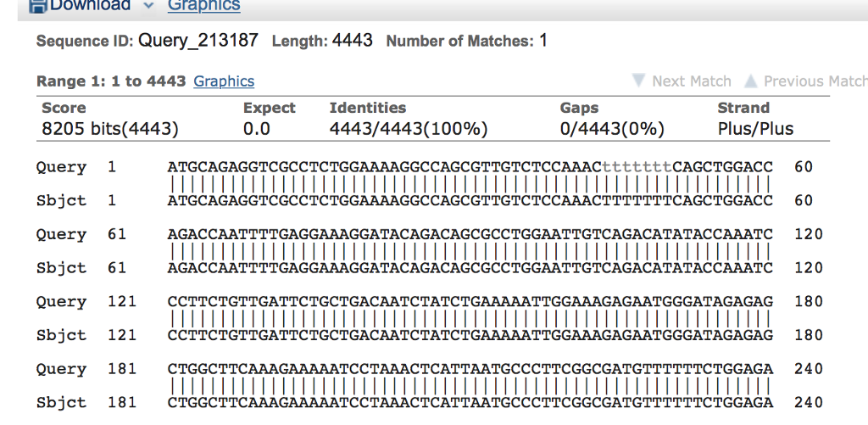Viewport: 868px width, 425px height.
Task: Click the Sbjct sequence starting at position 121
Action: [470, 335]
